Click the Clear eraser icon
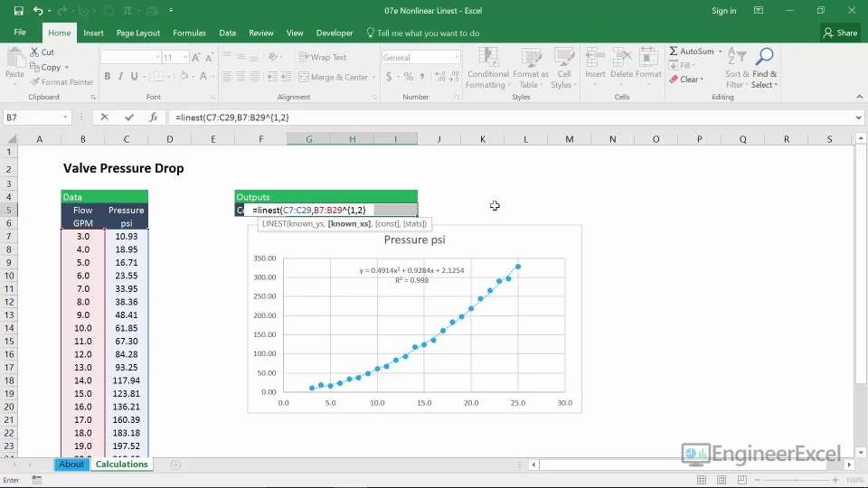Image resolution: width=868 pixels, height=488 pixels. 675,80
